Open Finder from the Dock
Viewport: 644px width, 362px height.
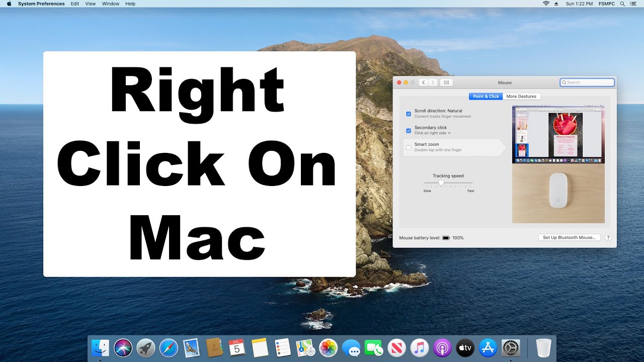(x=100, y=347)
